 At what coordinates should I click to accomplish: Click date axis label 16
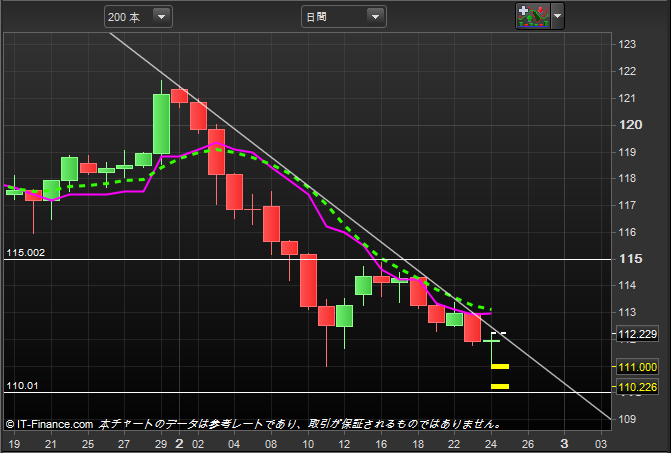click(x=381, y=444)
